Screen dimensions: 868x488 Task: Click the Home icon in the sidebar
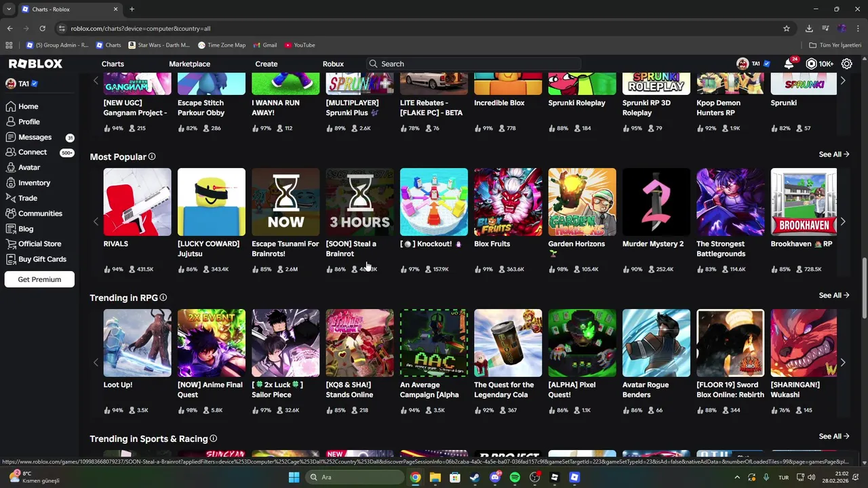point(10,106)
